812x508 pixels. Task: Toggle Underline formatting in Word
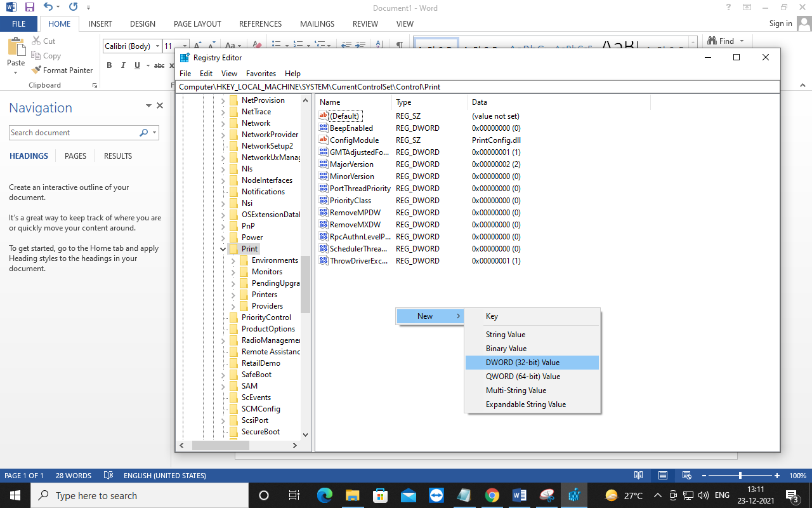[x=138, y=65]
